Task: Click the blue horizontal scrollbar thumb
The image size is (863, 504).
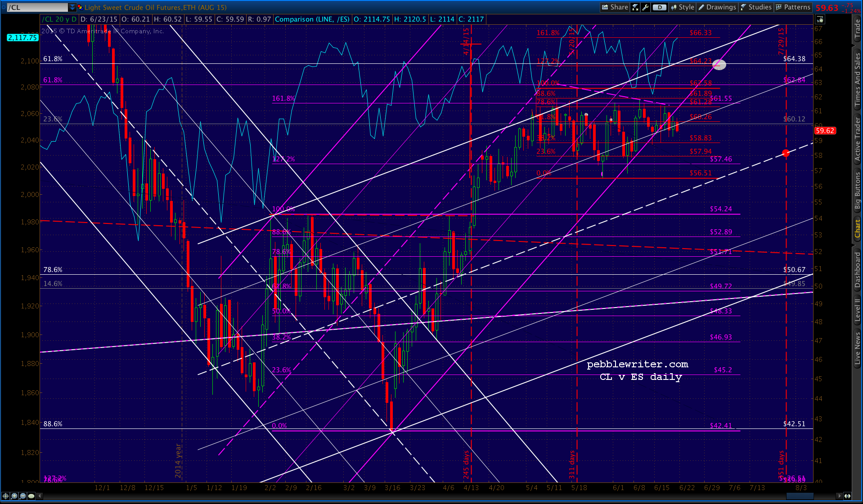Action: coord(800,496)
